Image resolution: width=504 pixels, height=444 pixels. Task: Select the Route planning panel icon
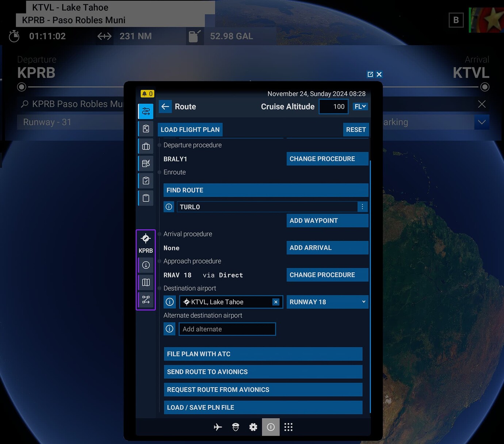(x=146, y=111)
